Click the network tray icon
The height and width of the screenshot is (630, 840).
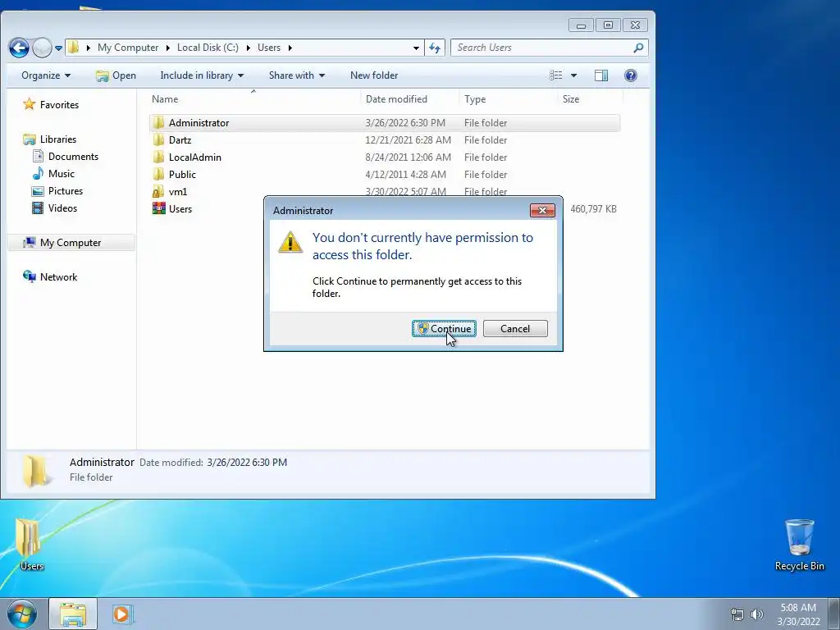(737, 614)
